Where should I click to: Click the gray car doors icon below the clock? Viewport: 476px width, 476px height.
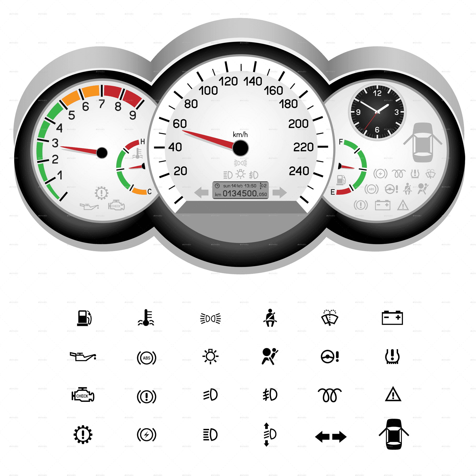423,143
